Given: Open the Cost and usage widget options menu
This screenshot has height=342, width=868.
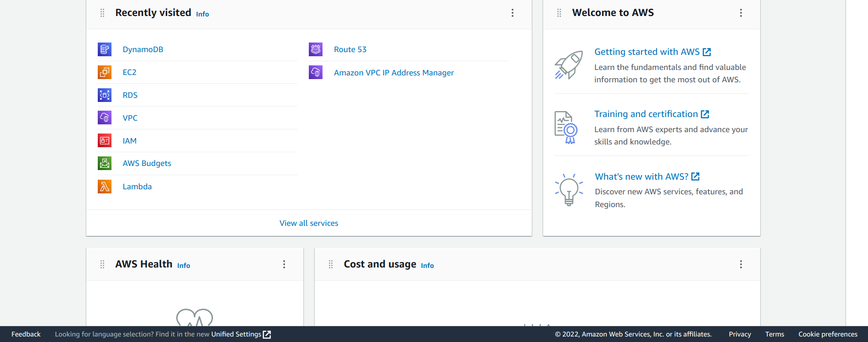Looking at the screenshot, I should (x=741, y=264).
